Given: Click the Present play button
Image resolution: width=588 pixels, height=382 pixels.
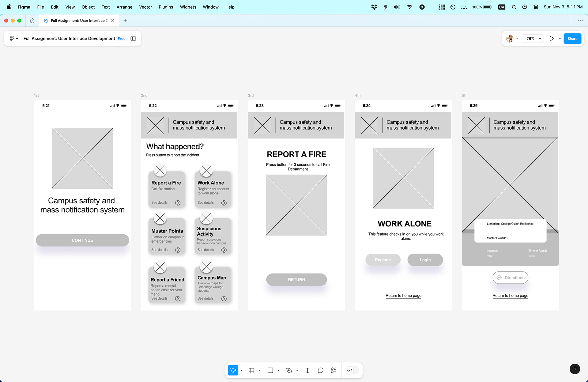Looking at the screenshot, I should tap(552, 39).
